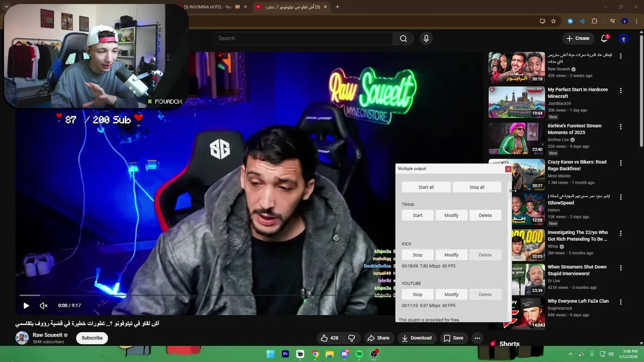Screen dimensions: 644x362
Task: Open Discord from taskbar
Action: tap(345, 354)
